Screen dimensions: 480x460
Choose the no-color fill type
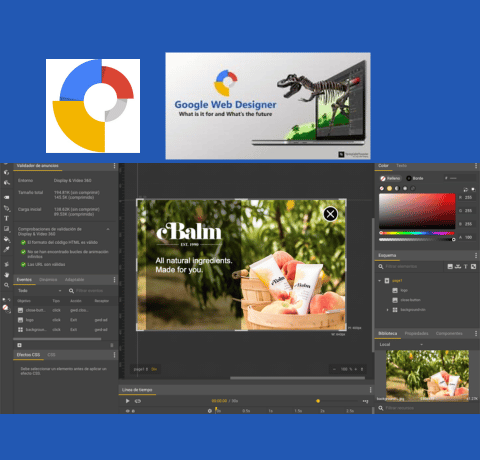(382, 188)
